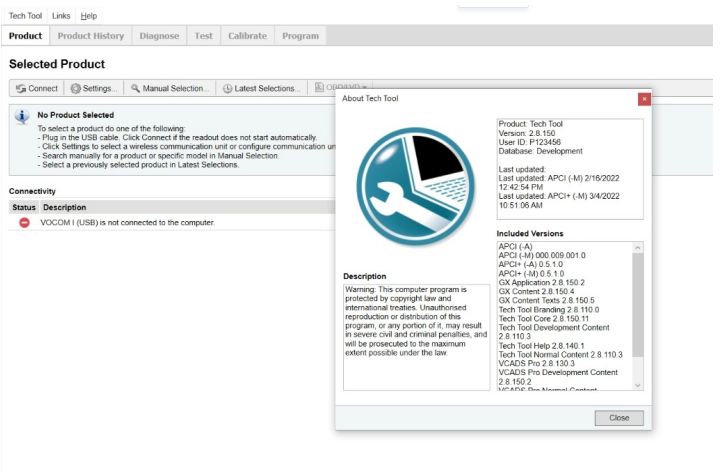Click the Status column header
The image size is (722, 473).
click(x=24, y=207)
